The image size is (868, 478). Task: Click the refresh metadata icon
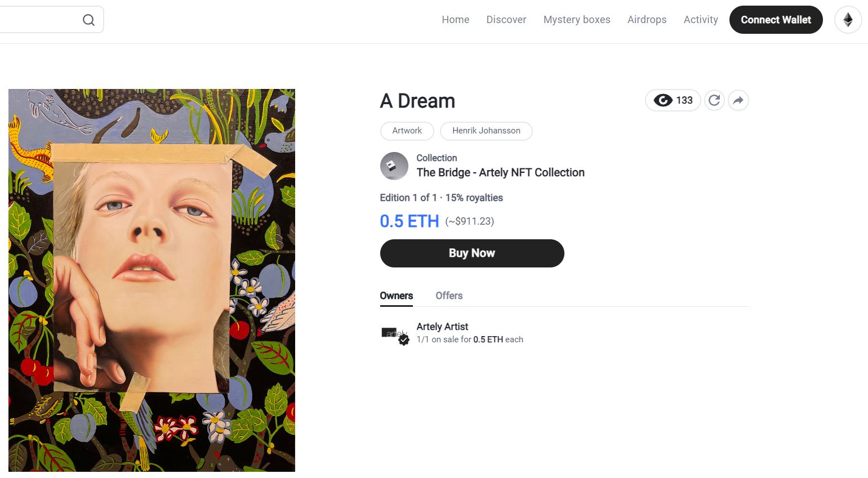[714, 100]
